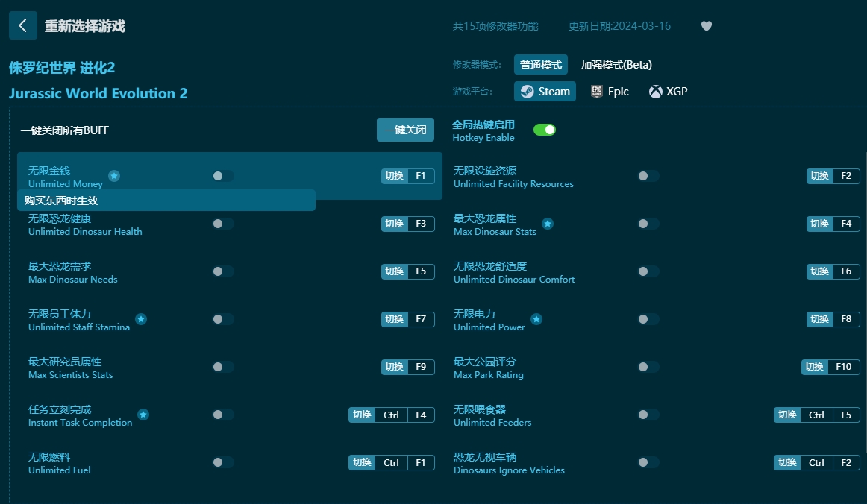Image resolution: width=867 pixels, height=504 pixels.
Task: Click the F10 hotkey button for Max Park Rating
Action: pos(830,367)
